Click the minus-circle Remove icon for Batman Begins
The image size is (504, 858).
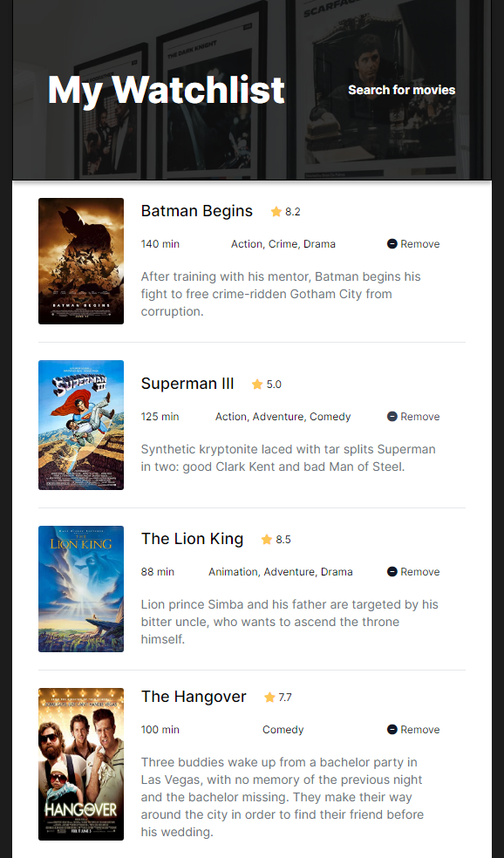pyautogui.click(x=391, y=243)
